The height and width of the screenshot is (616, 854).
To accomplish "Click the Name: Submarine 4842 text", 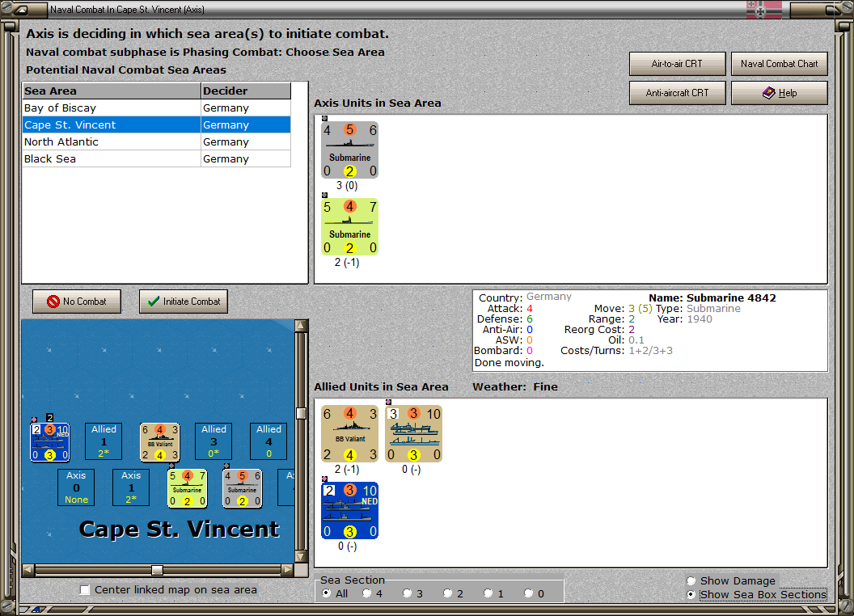I will pos(712,298).
